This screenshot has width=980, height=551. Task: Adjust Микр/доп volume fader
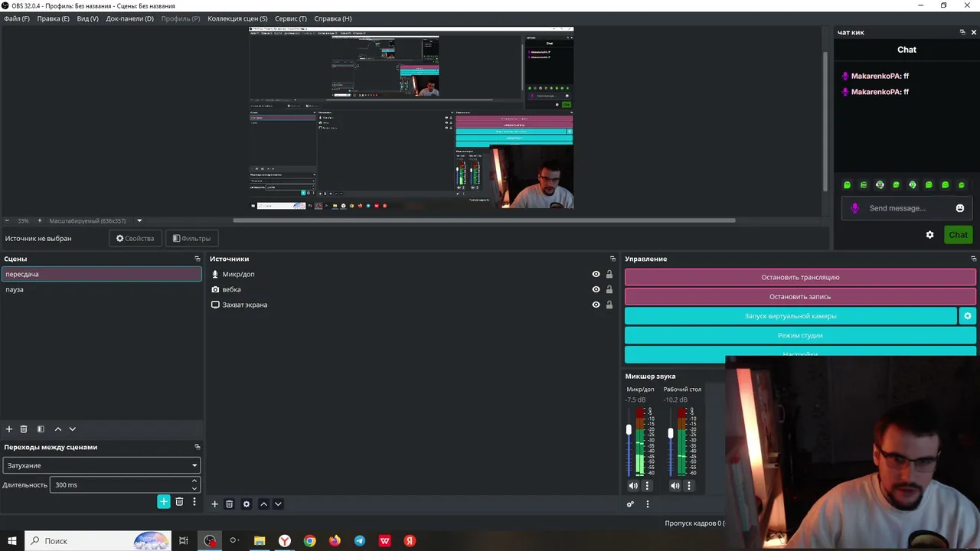click(629, 431)
